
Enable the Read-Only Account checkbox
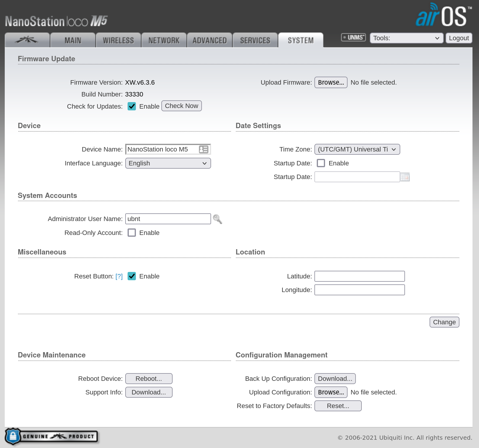132,233
